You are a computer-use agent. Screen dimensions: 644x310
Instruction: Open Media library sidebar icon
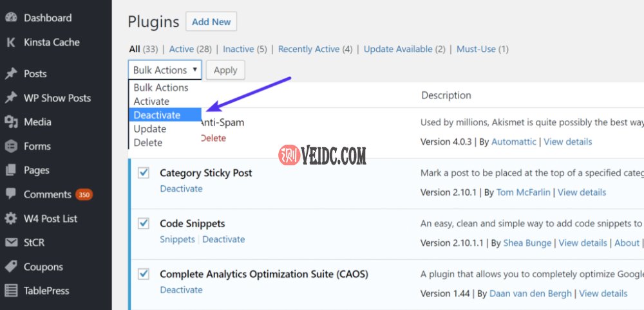click(x=11, y=122)
